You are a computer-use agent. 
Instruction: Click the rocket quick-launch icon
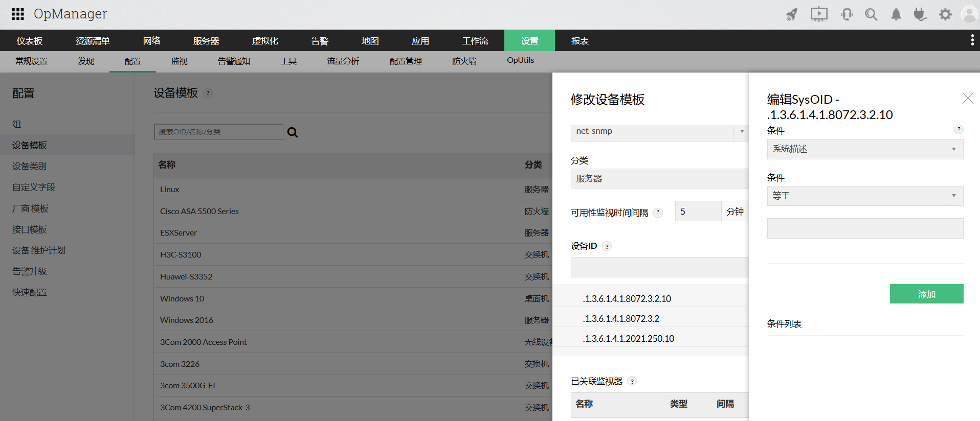pos(792,14)
